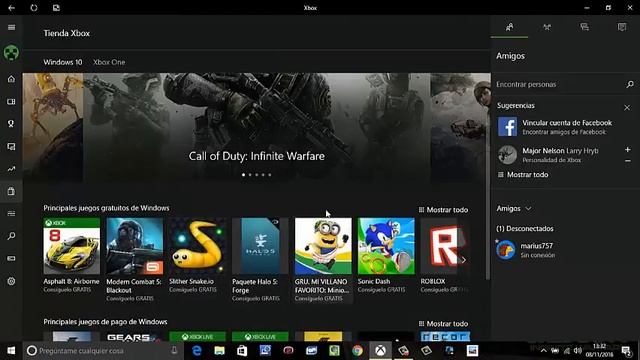
Task: Show all paid Windows games
Action: coord(444,324)
